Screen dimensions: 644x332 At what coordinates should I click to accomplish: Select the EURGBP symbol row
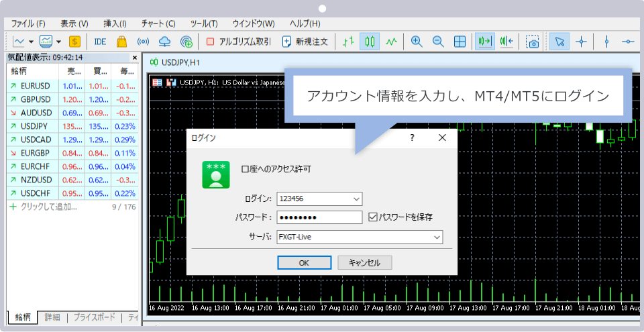click(72, 153)
